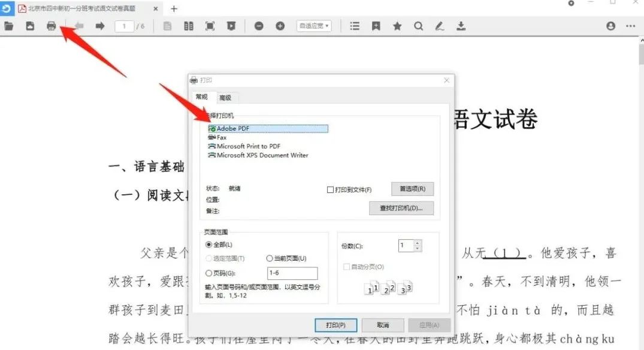
Task: Toggle 打印到文件 checkbox
Action: point(330,190)
